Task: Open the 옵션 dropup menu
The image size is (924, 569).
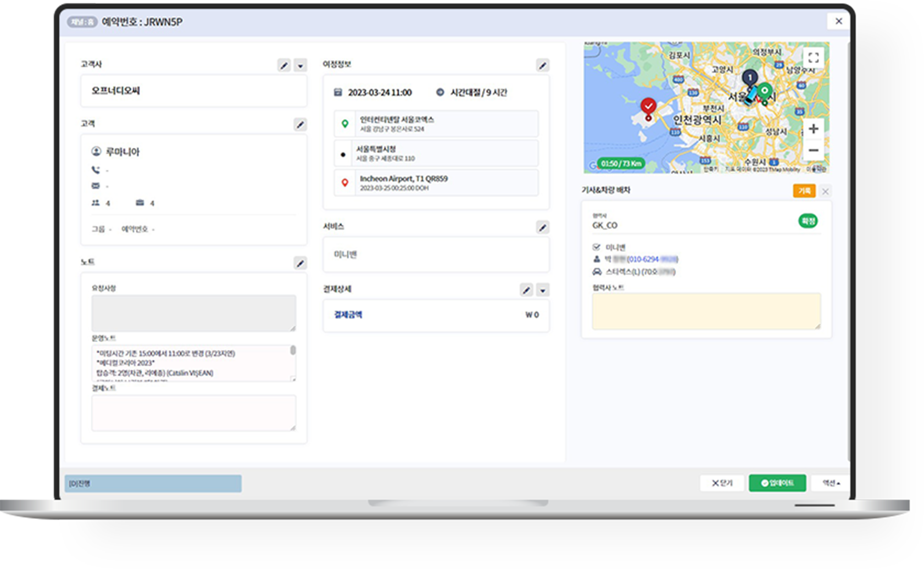Action: pos(831,483)
